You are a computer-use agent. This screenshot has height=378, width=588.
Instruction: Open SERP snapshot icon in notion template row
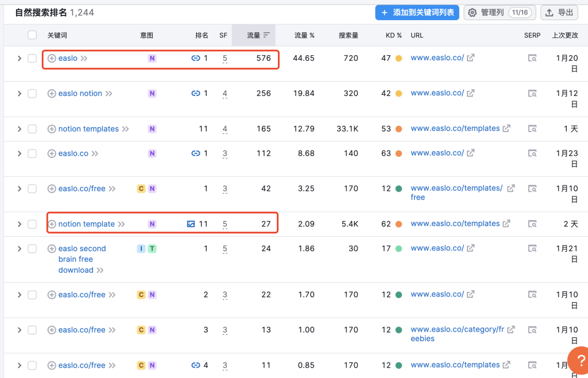[532, 224]
